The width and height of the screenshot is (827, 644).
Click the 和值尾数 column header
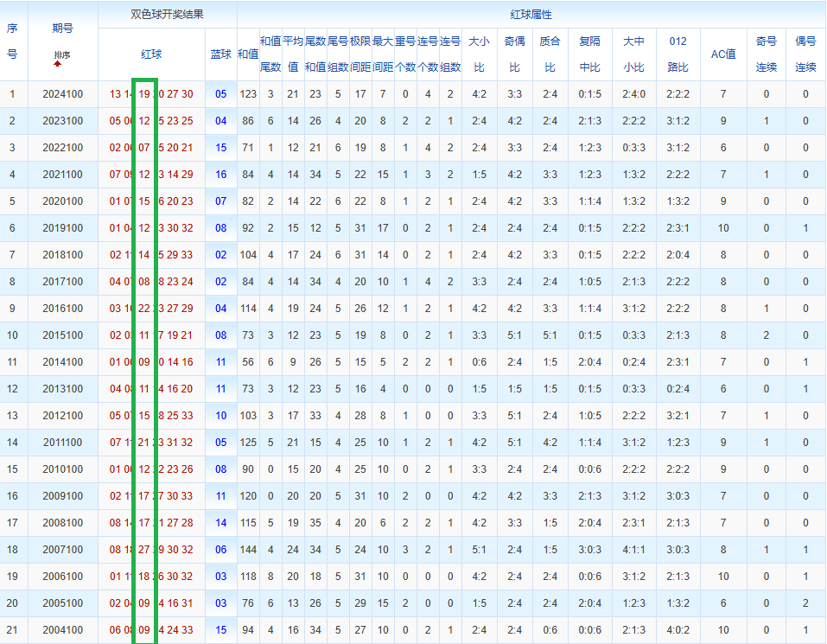click(x=270, y=54)
